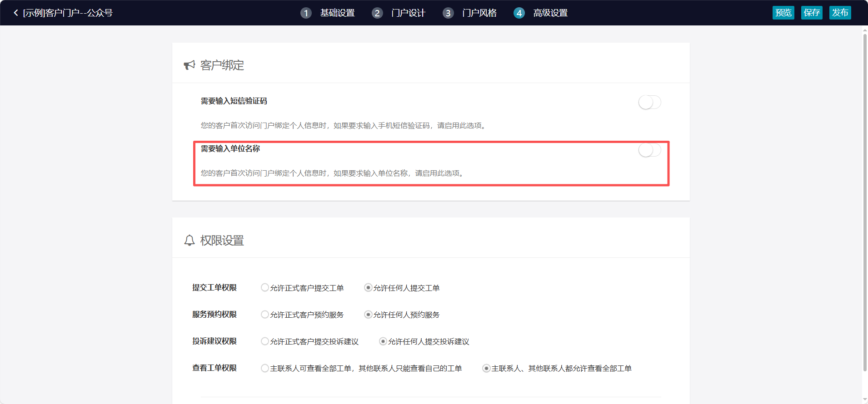868x404 pixels.
Task: Enable the 需要输入短信验证码 toggle
Action: (649, 102)
